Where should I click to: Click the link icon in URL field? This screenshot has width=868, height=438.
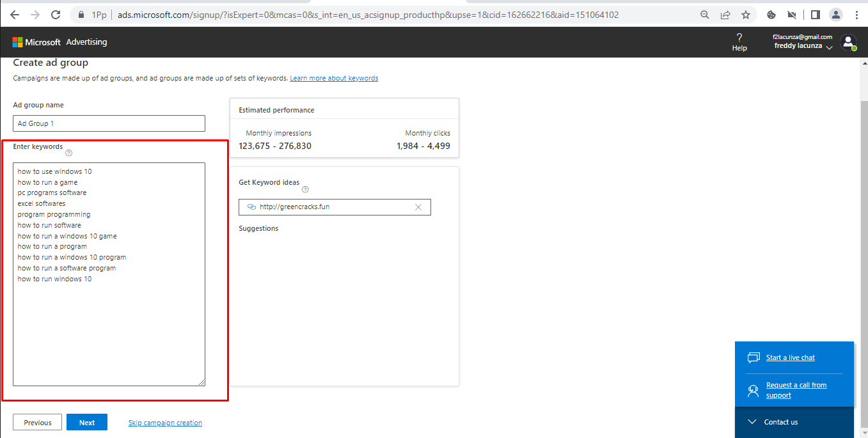tap(251, 207)
